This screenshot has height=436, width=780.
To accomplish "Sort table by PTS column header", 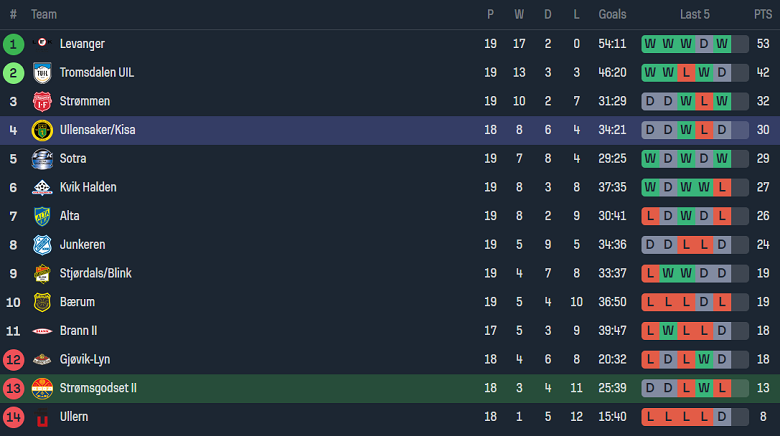I will pos(763,15).
